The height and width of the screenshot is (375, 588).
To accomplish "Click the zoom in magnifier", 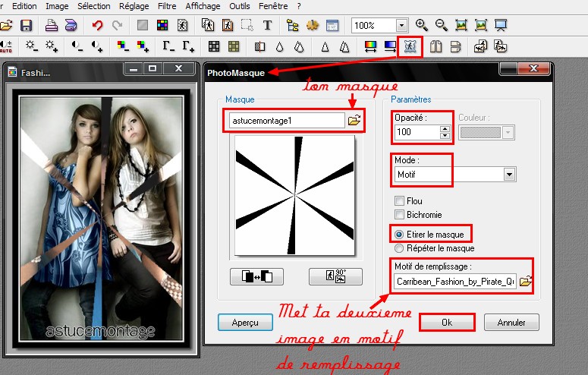I will tap(422, 25).
